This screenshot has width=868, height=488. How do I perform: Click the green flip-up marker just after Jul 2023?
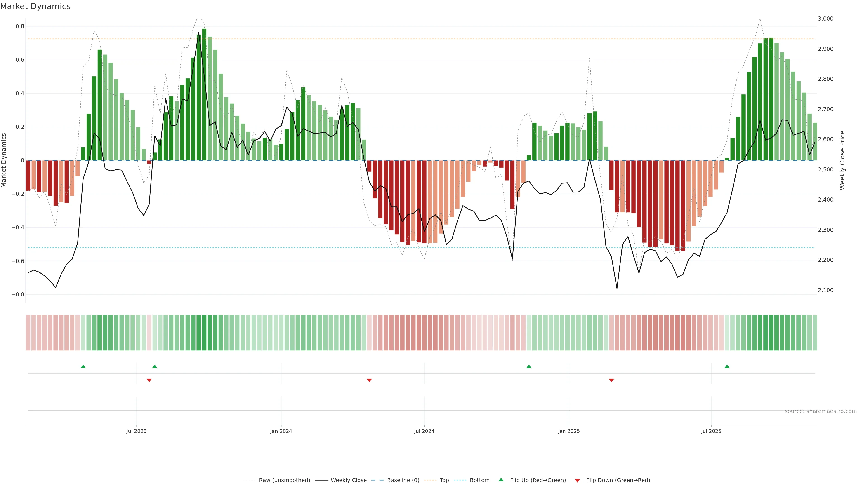(x=155, y=366)
